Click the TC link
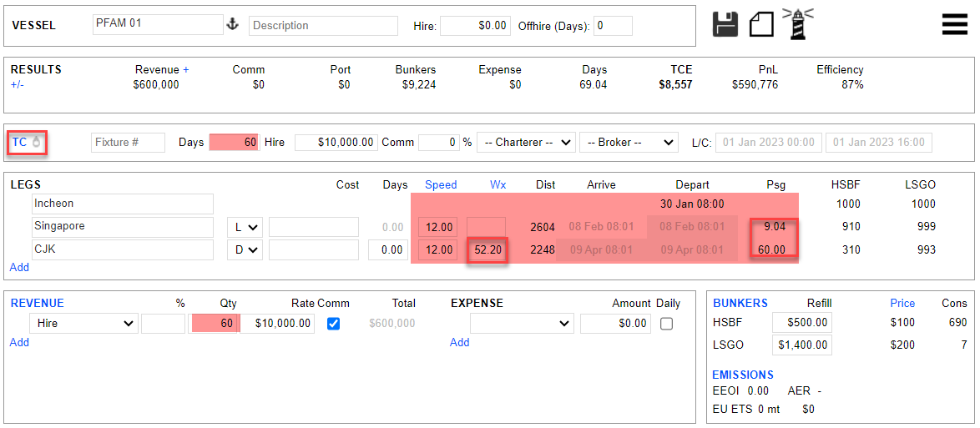The width and height of the screenshot is (980, 428). pyautogui.click(x=19, y=143)
